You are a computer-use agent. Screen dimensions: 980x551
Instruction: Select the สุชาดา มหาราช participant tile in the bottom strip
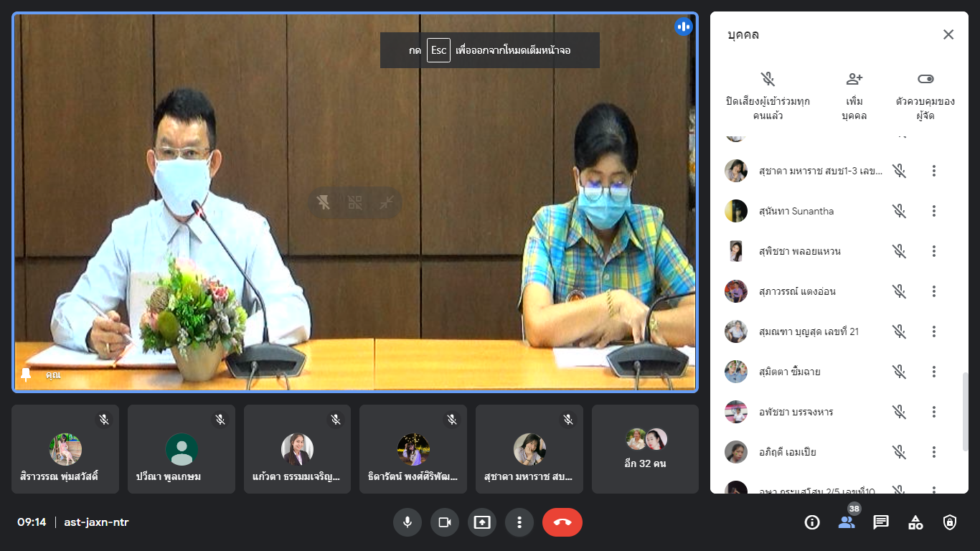(x=529, y=449)
